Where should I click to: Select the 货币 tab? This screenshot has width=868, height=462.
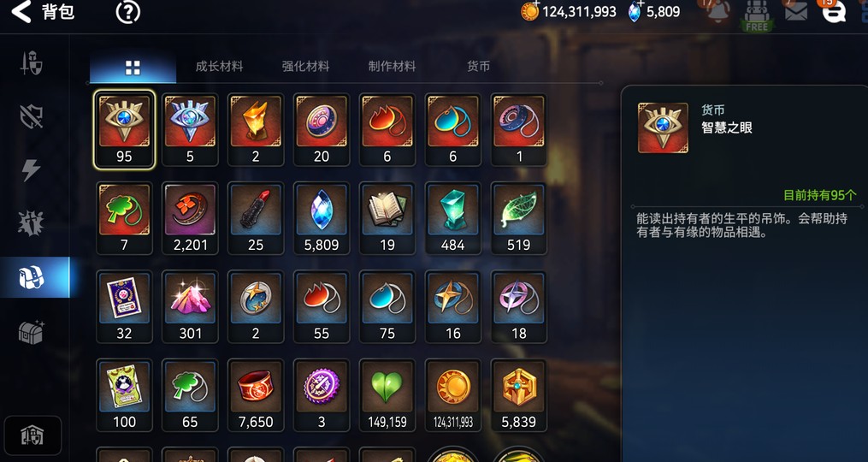click(478, 67)
